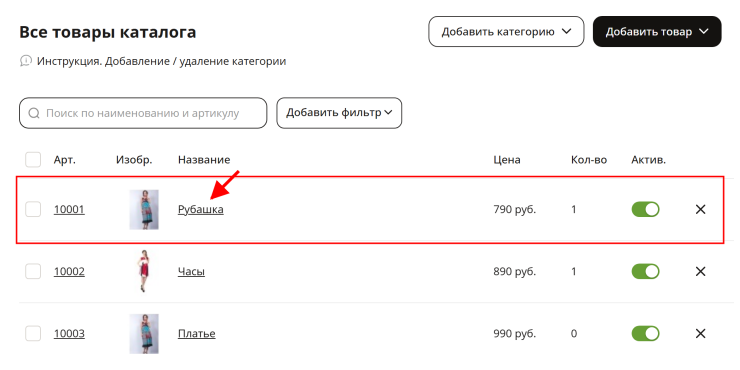This screenshot has height=370, width=740.
Task: Select the checkbox for item 10002
Action: [33, 271]
